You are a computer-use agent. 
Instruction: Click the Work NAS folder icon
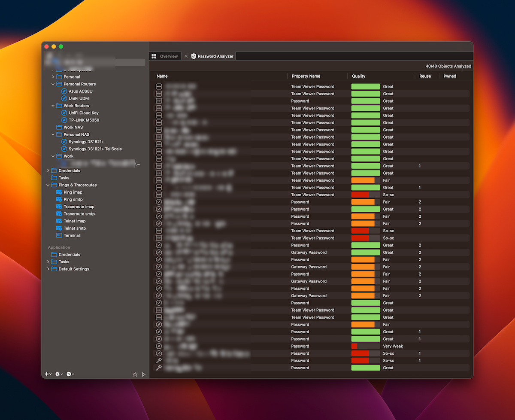click(x=59, y=128)
